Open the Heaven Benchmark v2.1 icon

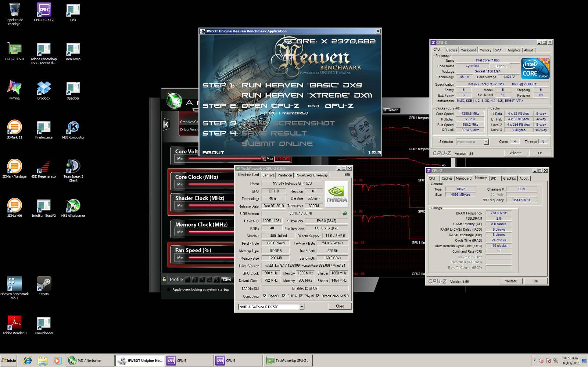tap(14, 288)
